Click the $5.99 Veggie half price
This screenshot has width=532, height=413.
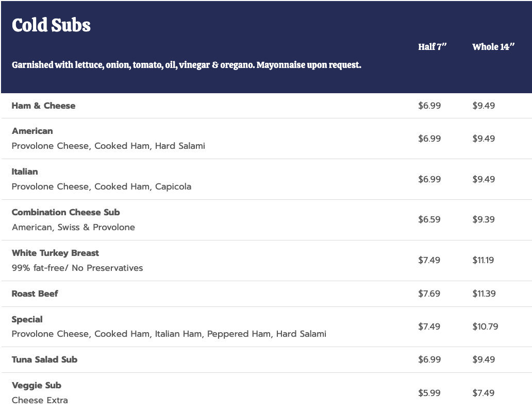coord(429,393)
